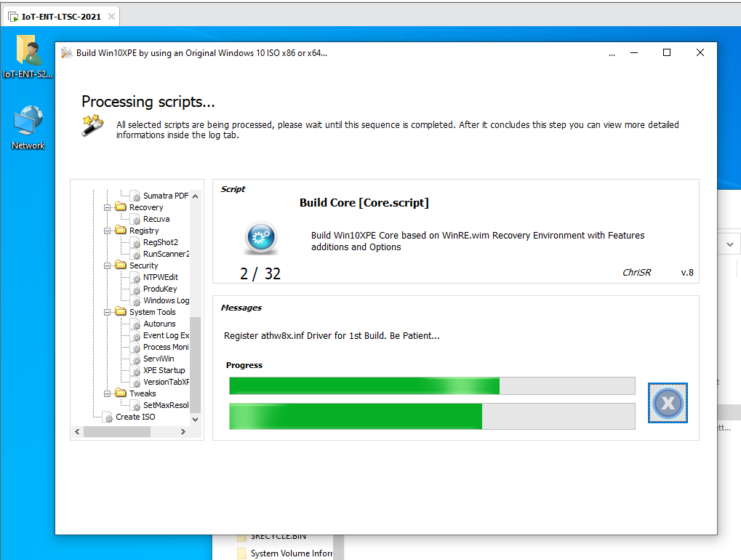Click the 'Build Core [Core.script]' title text
Screen dimensions: 741x560
[364, 203]
